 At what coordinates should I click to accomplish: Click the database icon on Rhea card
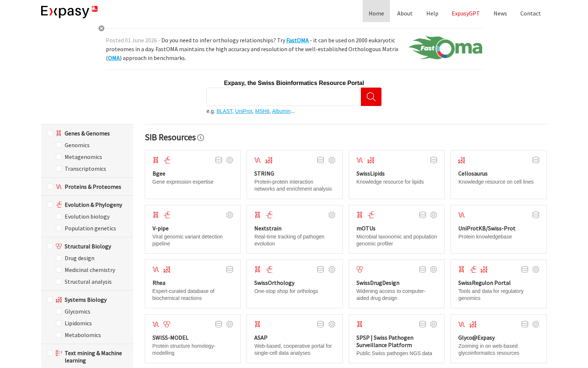tap(230, 269)
